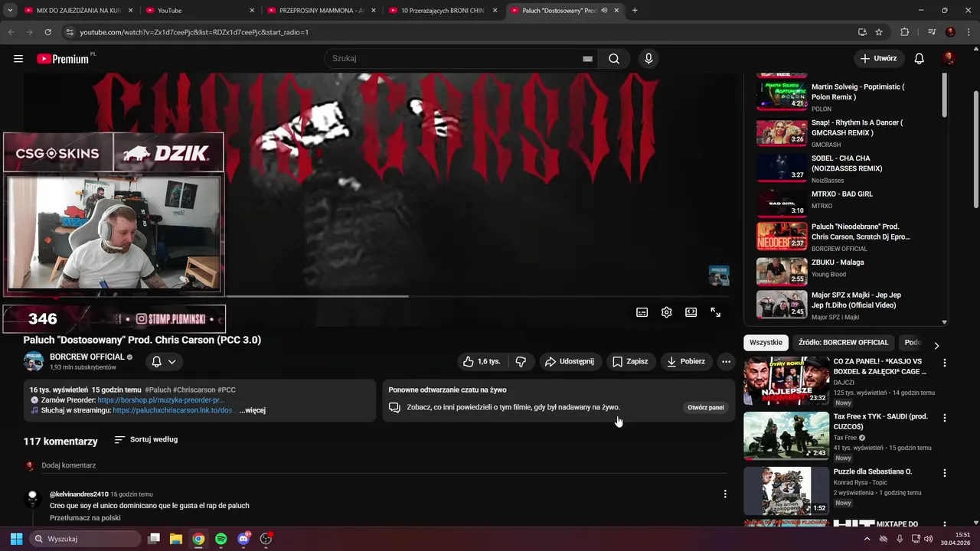The image size is (980, 551).
Task: Reload the page in Chrome
Action: coord(47,32)
